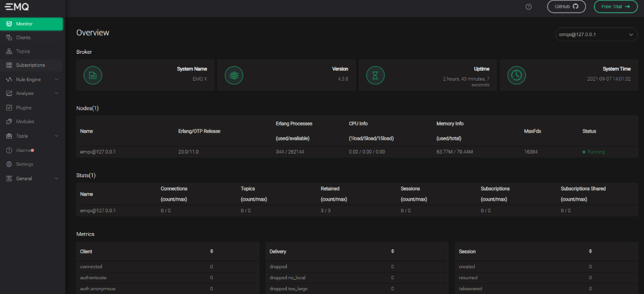644x294 pixels.
Task: Click the Plugins checkbox icon
Action: pyautogui.click(x=9, y=108)
